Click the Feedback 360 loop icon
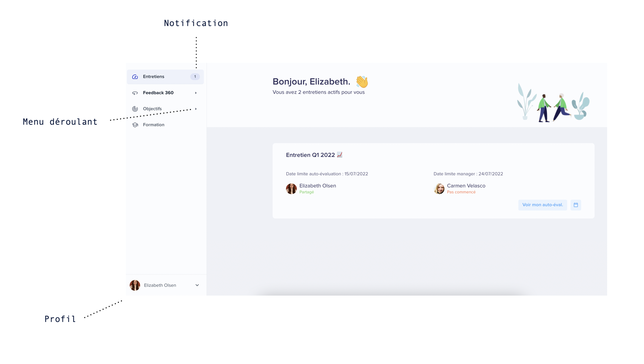The height and width of the screenshot is (364, 644). point(135,93)
